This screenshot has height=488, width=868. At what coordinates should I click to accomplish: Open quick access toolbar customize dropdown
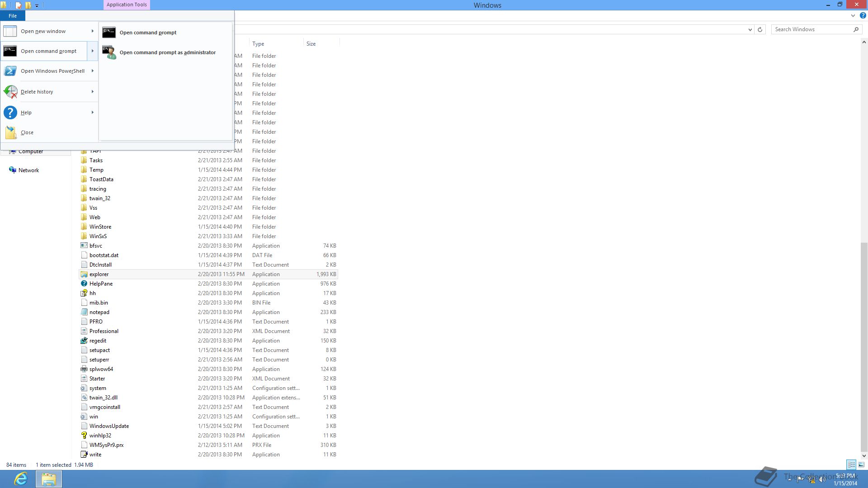tap(37, 5)
